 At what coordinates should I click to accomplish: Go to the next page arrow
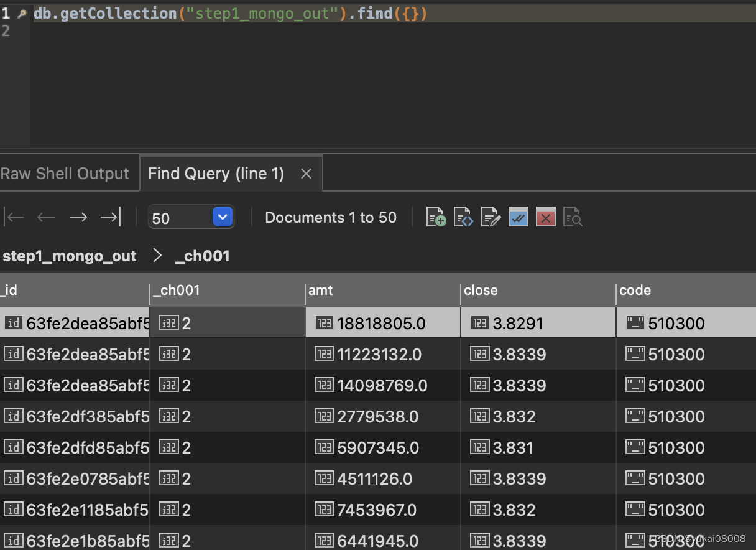78,217
